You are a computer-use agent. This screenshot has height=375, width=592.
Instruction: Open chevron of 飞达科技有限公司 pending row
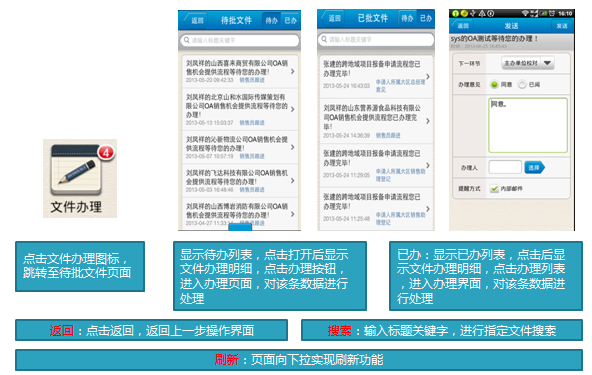click(293, 181)
